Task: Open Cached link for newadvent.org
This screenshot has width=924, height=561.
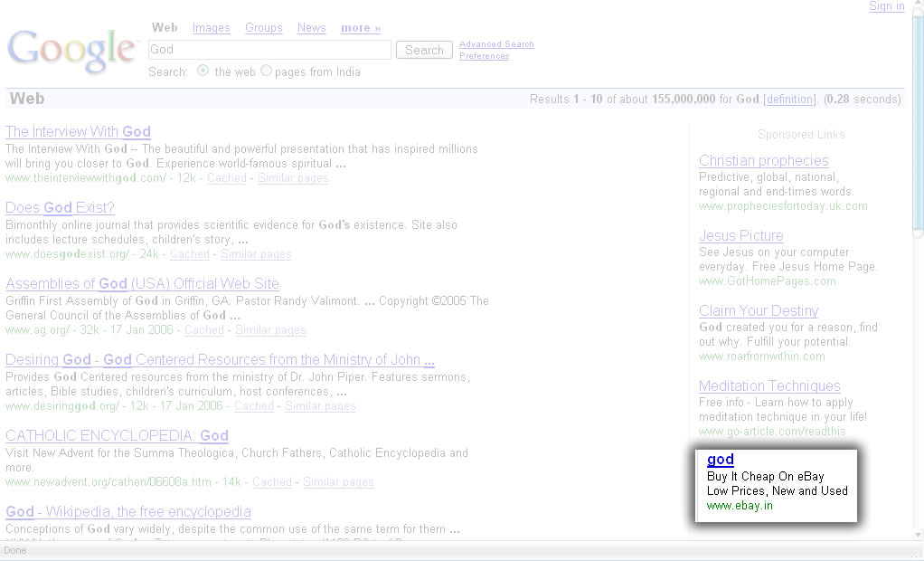Action: coord(271,482)
